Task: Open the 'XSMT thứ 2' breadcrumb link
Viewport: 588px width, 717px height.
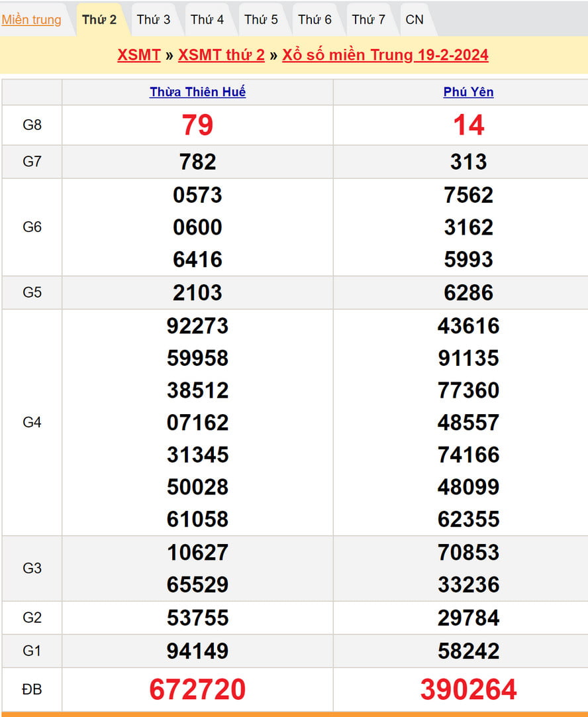Action: point(221,55)
